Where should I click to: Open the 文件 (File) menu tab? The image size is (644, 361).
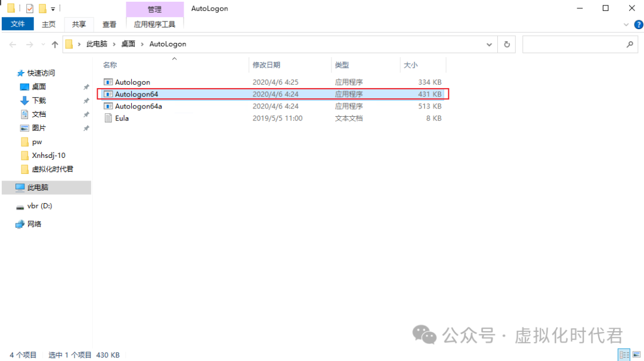pos(18,24)
